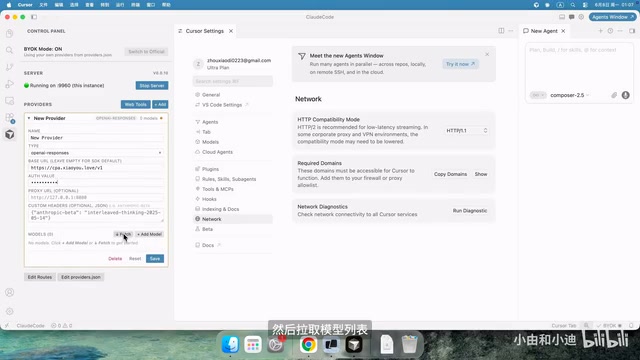The width and height of the screenshot is (640, 360).
Task: Click the provider NAME field
Action: (96, 138)
